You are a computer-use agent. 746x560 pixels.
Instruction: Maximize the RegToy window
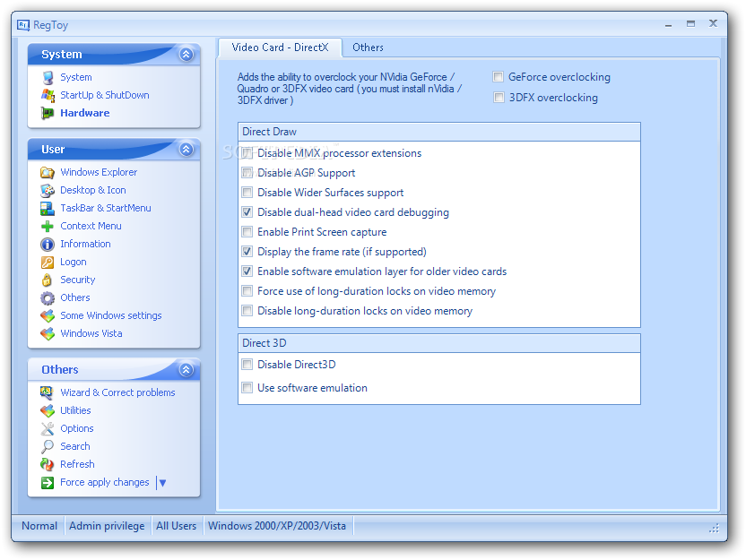click(690, 24)
